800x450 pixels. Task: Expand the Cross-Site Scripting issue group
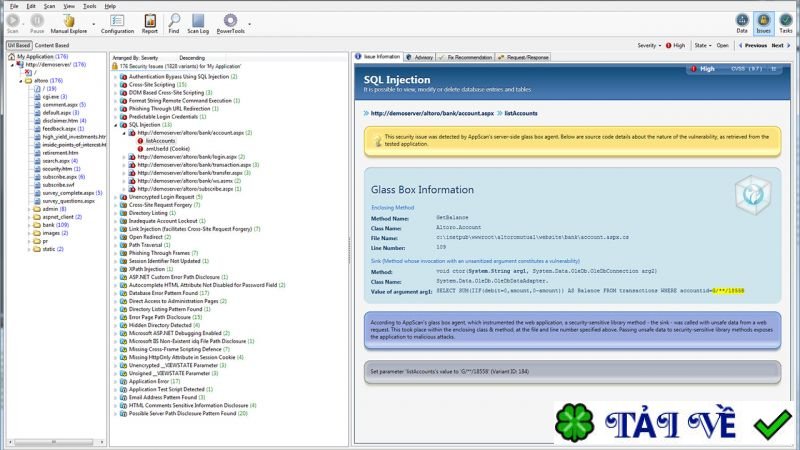(116, 85)
